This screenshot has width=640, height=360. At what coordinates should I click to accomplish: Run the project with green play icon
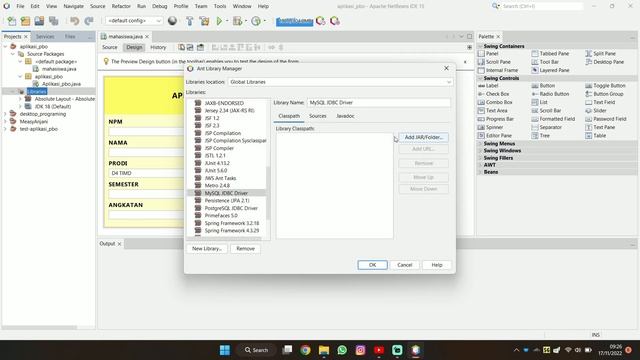tap(219, 21)
